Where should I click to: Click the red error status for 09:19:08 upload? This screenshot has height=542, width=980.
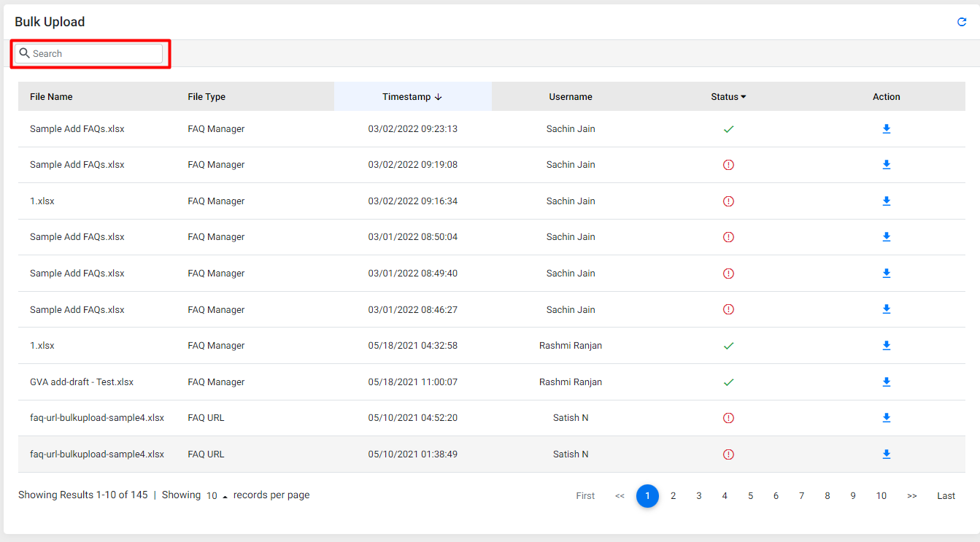coord(728,165)
